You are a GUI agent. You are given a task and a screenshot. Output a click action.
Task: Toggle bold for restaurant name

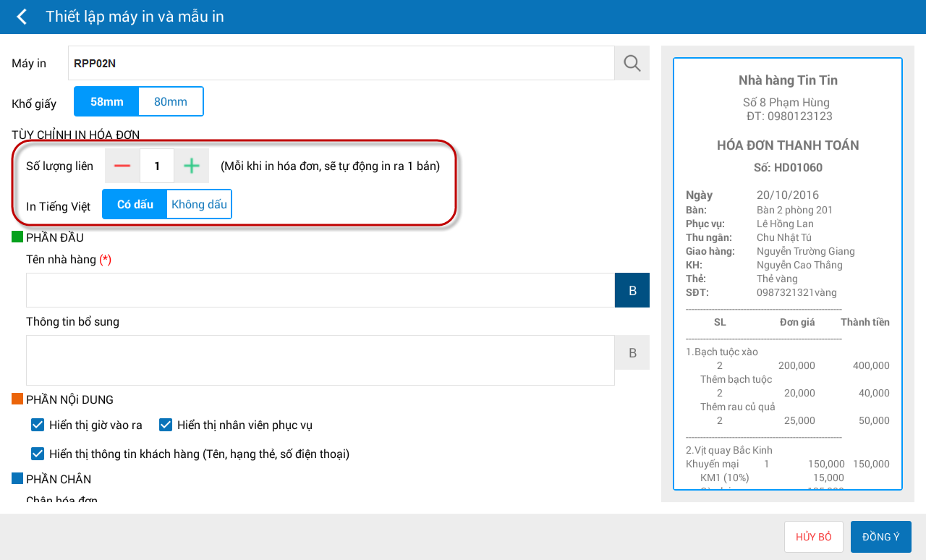(x=632, y=291)
